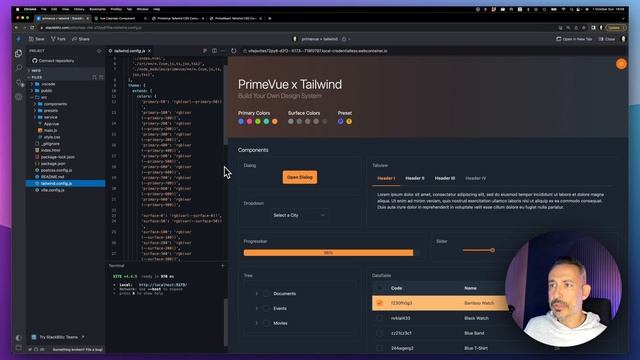Click the orange floating settings button in the preview
This screenshot has height=360, width=640.
(621, 64)
